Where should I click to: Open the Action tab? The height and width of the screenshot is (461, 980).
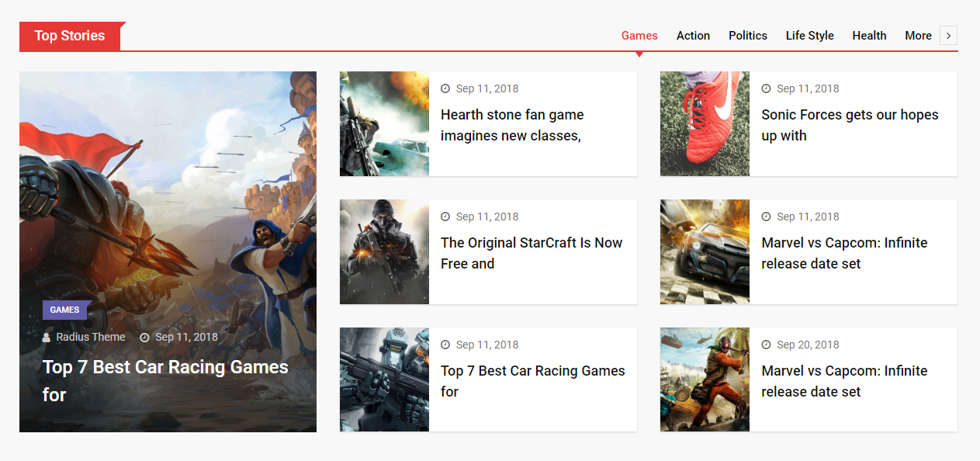pos(693,36)
